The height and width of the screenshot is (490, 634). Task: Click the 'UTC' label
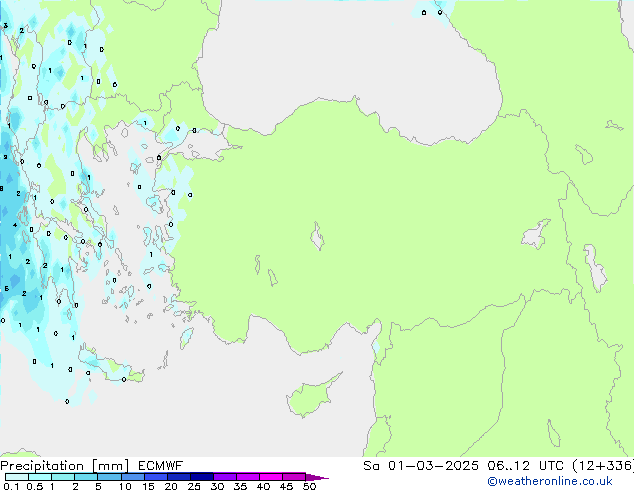551,466
